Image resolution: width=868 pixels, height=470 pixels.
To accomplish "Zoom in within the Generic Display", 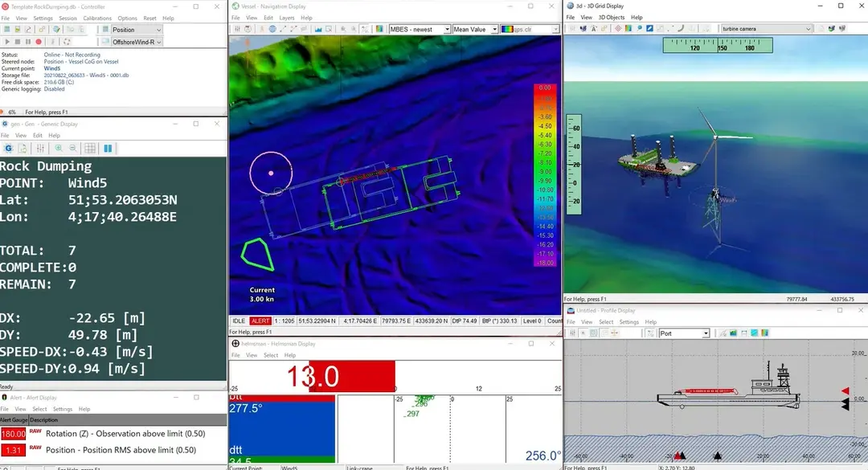I will pos(59,149).
